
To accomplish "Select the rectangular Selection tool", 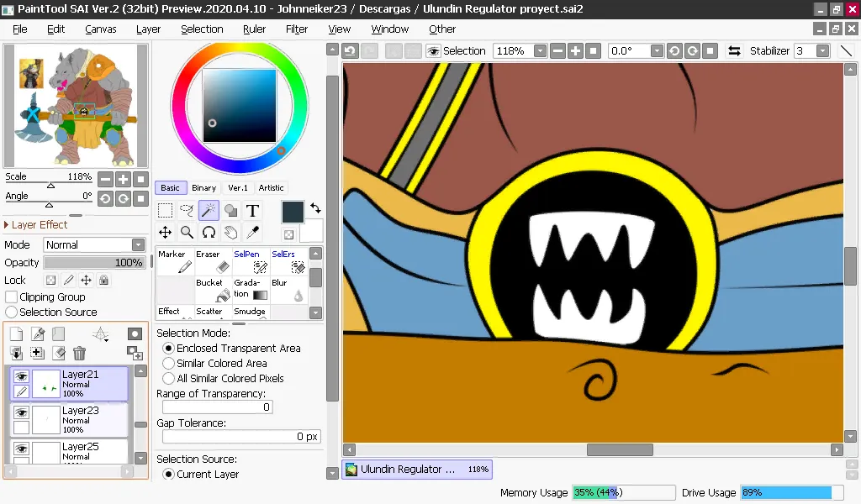I will pos(165,211).
